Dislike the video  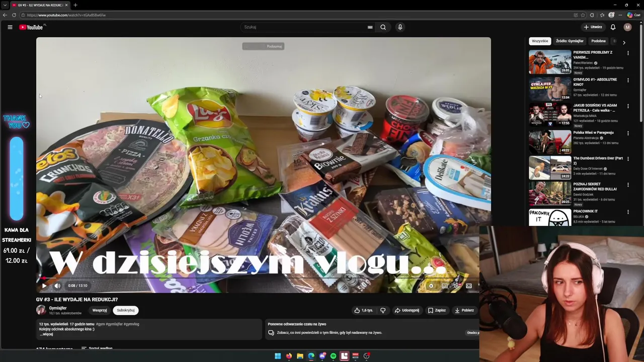click(383, 310)
